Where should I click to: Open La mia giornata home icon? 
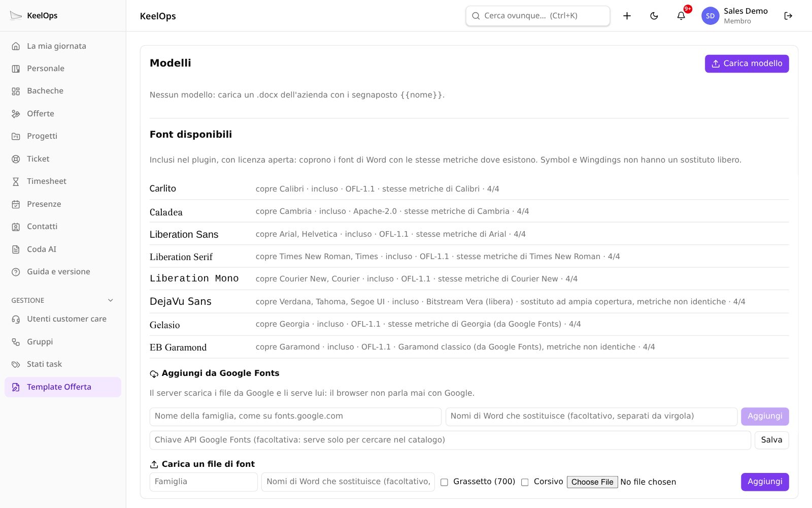(16, 46)
